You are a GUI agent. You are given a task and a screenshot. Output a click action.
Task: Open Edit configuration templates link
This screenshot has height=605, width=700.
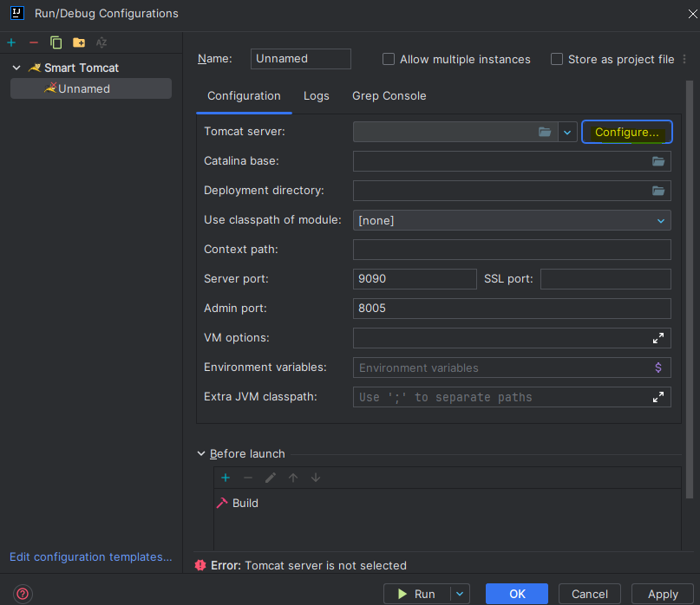[90, 556]
